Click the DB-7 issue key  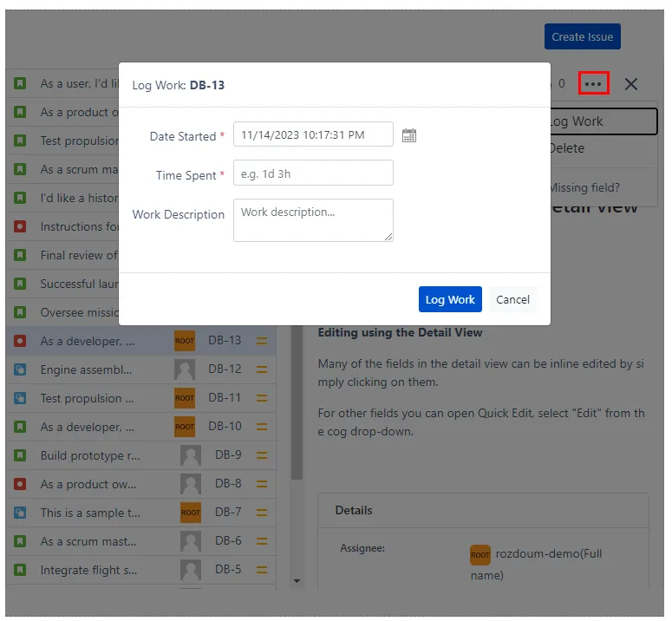(x=228, y=512)
